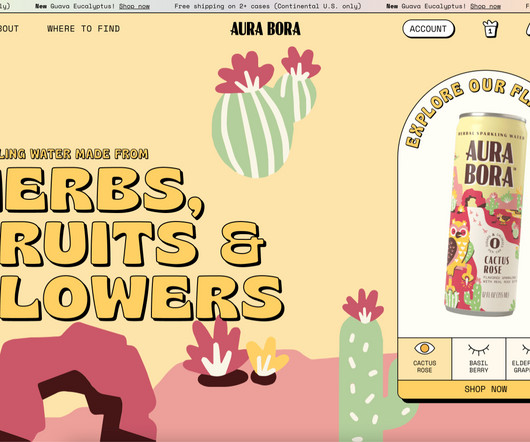This screenshot has height=442, width=530.
Task: Click the Cactus Rose can image
Action: tap(486, 214)
